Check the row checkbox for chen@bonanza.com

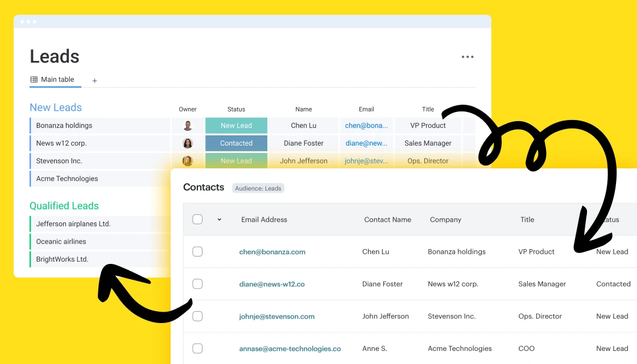[x=197, y=251]
